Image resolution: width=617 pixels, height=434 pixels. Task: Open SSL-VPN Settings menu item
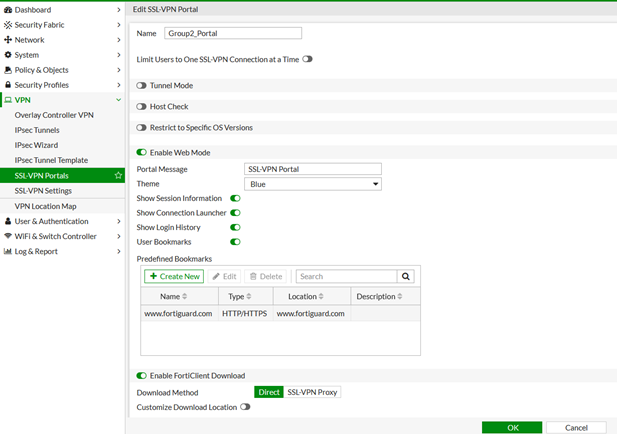click(43, 191)
